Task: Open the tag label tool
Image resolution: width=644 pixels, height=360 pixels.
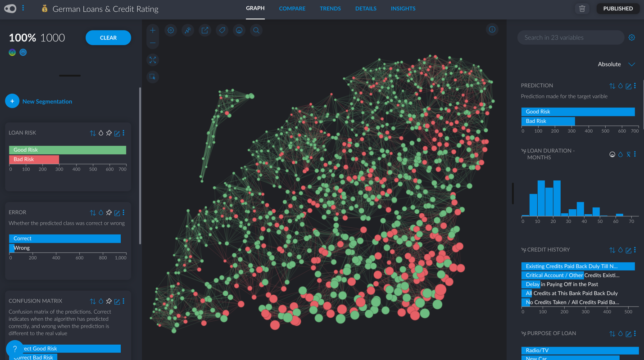Action: [222, 30]
